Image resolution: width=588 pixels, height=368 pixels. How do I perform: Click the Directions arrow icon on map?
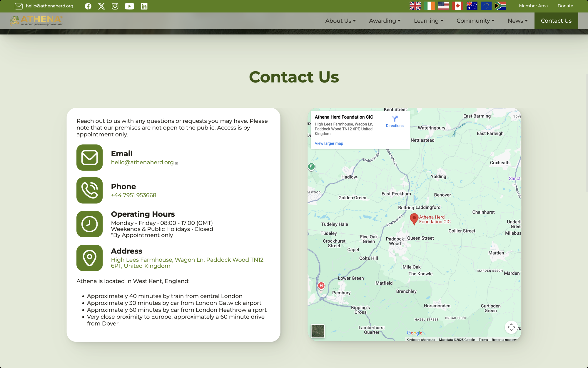coord(395,119)
